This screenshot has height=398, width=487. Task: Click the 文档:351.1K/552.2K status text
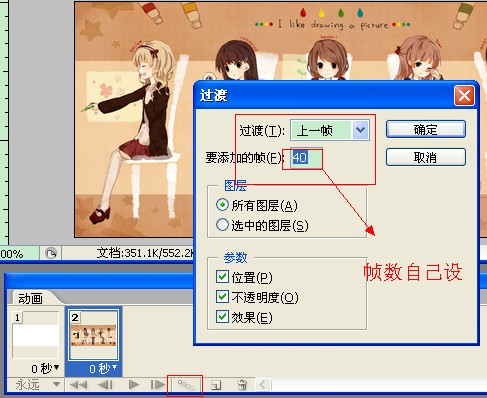click(145, 253)
